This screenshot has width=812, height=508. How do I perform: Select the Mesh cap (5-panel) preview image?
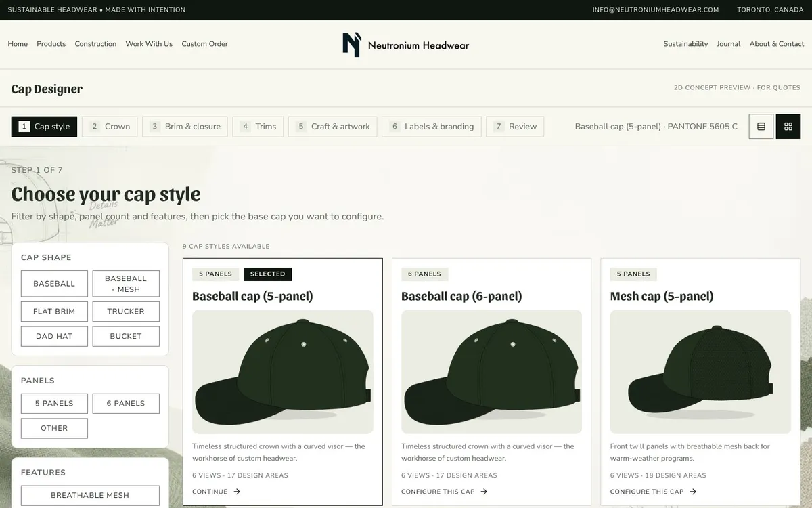pyautogui.click(x=700, y=372)
